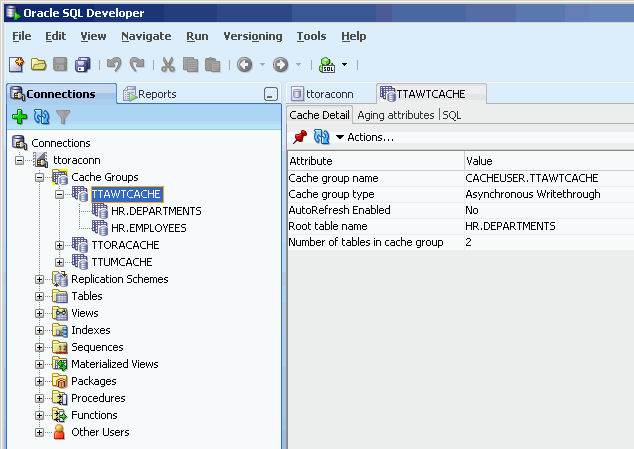Select HR.EMPLOYEES in the tree
634x449 pixels.
(149, 228)
